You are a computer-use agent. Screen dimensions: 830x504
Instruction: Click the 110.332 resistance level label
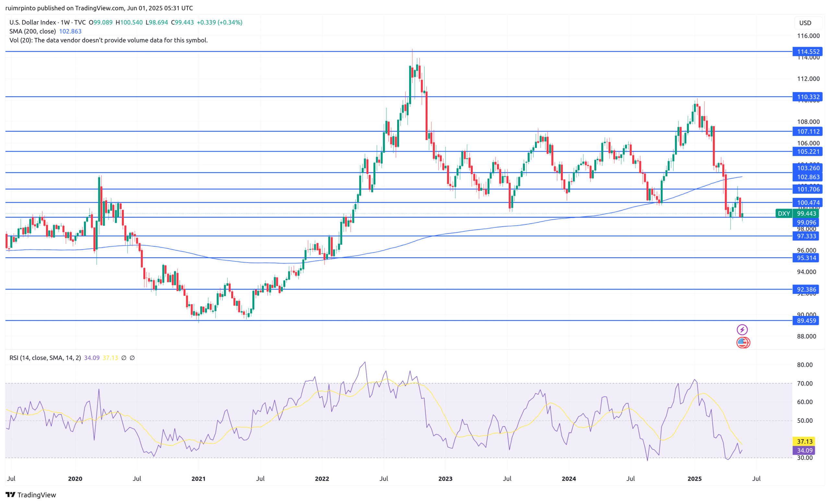[x=808, y=97]
